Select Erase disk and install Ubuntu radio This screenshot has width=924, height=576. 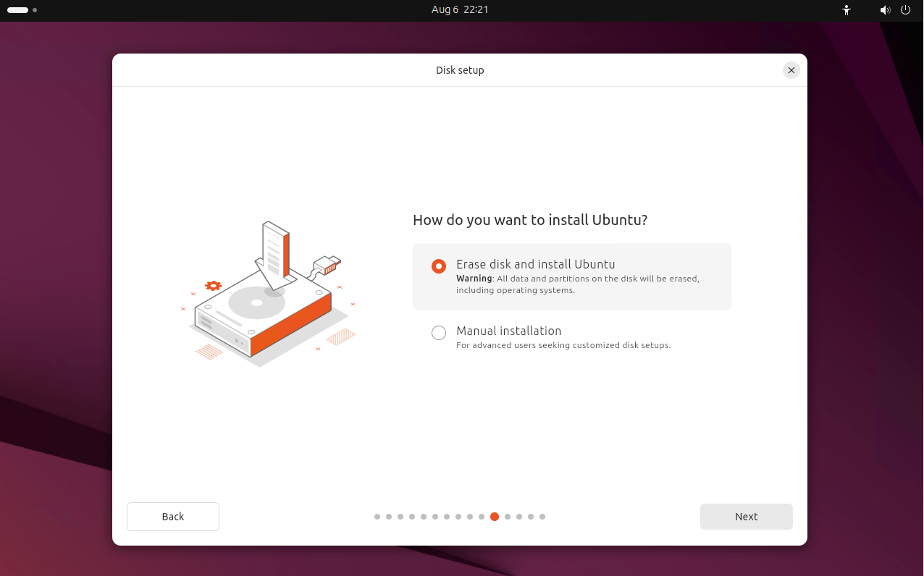pyautogui.click(x=439, y=266)
